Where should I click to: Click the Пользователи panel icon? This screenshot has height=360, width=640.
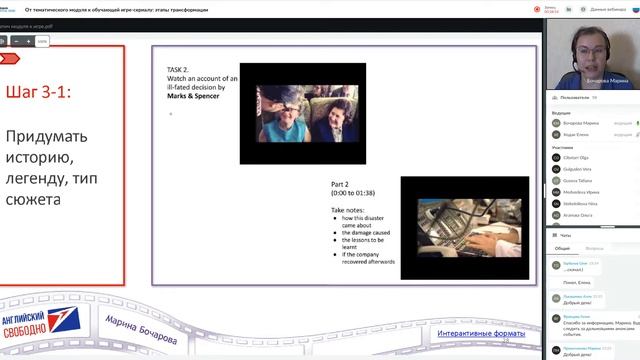point(555,98)
